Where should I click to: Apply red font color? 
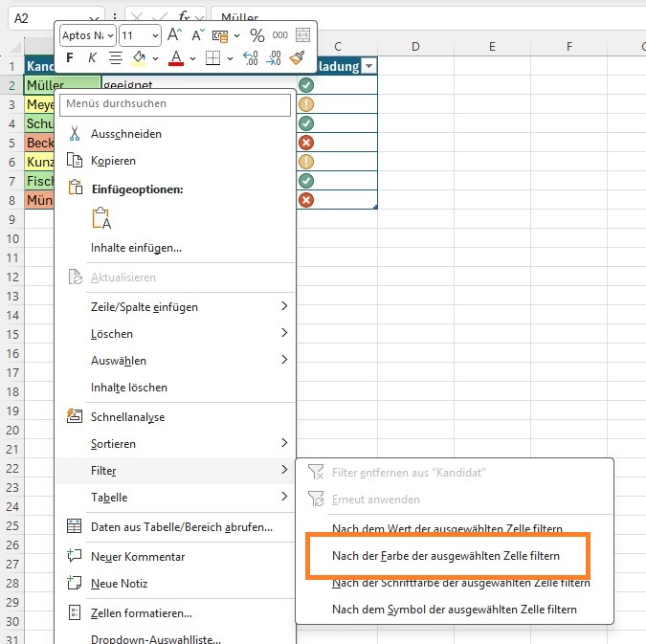tap(175, 58)
